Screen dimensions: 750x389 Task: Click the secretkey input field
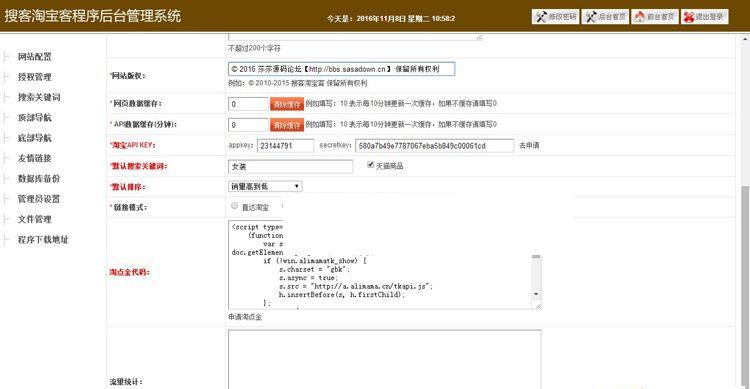[434, 145]
